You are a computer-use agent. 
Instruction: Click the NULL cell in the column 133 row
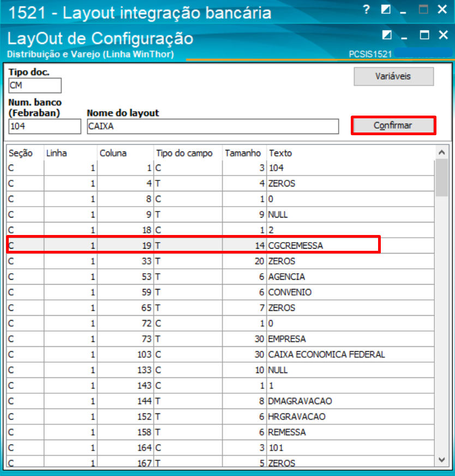pyautogui.click(x=350, y=370)
